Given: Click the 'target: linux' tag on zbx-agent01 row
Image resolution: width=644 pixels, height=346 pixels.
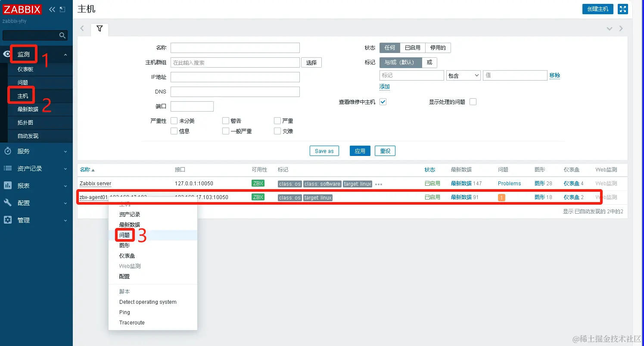Looking at the screenshot, I should (318, 198).
